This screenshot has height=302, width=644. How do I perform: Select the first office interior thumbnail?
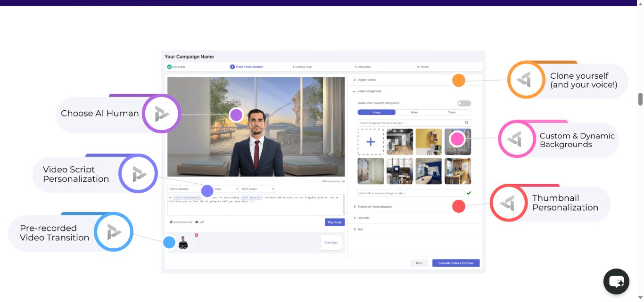point(400,142)
